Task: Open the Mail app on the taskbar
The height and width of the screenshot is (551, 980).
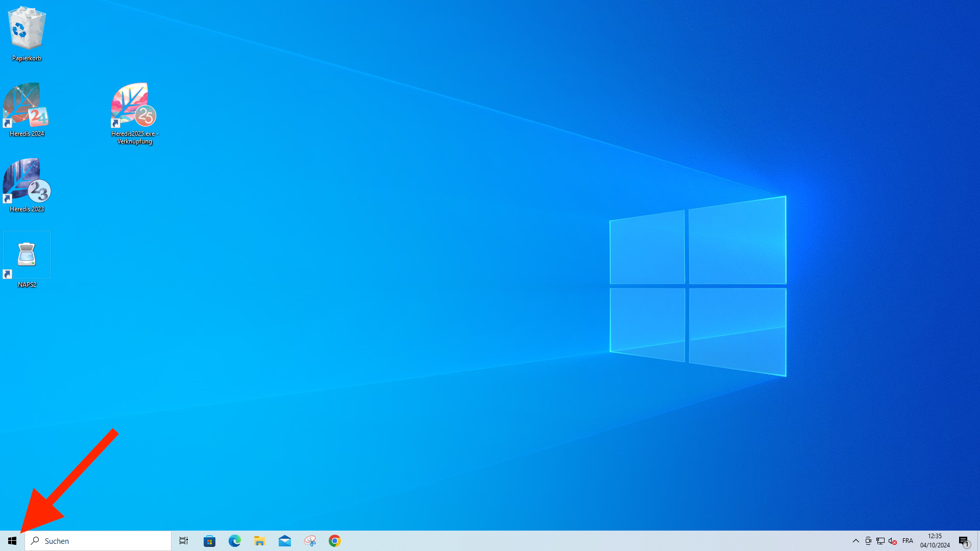Action: tap(284, 541)
